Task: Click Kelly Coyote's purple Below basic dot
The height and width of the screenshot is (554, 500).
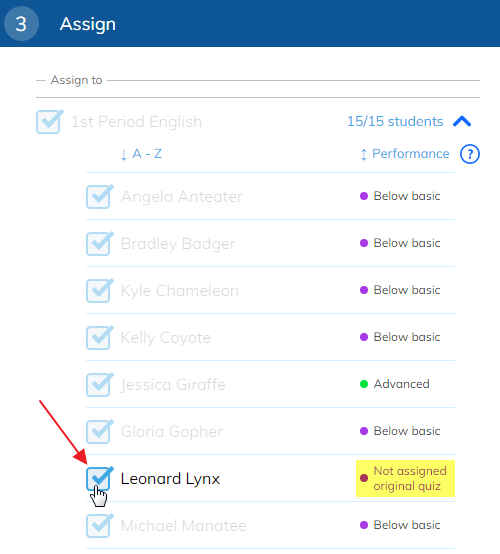Action: coord(364,337)
